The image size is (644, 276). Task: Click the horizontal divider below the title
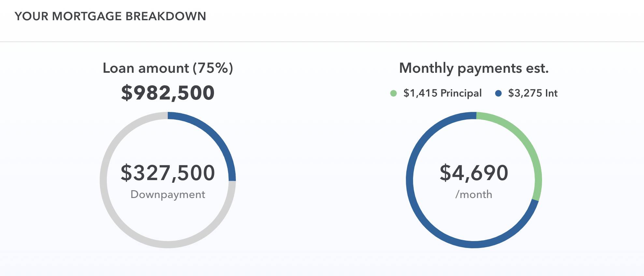[322, 42]
